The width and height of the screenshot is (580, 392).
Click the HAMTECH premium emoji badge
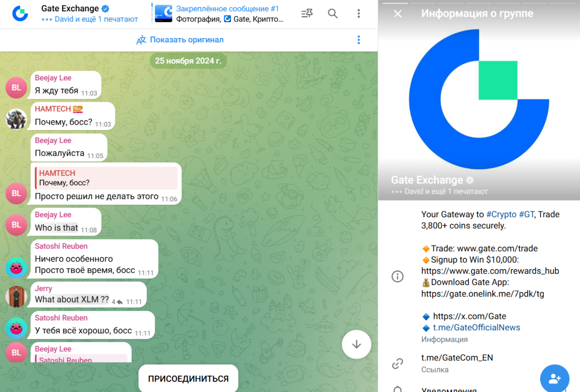[78, 109]
